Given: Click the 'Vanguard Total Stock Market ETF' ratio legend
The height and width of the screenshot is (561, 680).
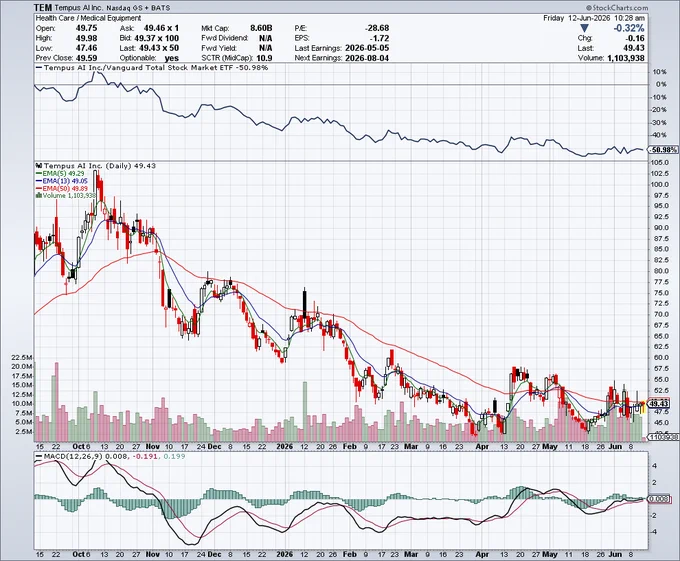Looking at the screenshot, I should [x=152, y=68].
